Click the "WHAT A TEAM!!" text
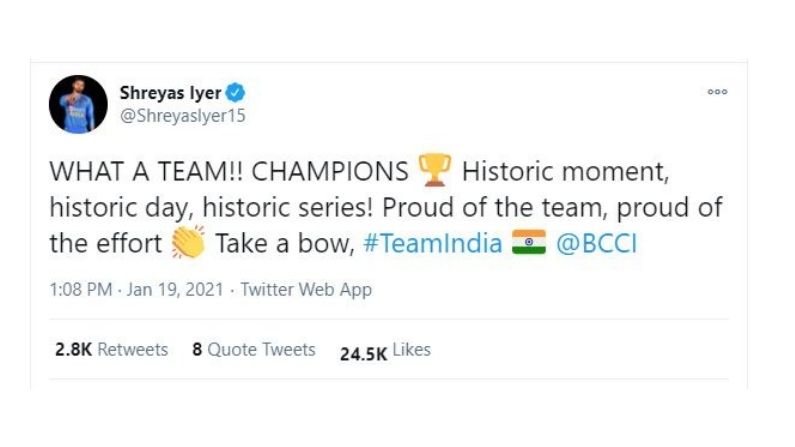The width and height of the screenshot is (795, 447). click(147, 171)
